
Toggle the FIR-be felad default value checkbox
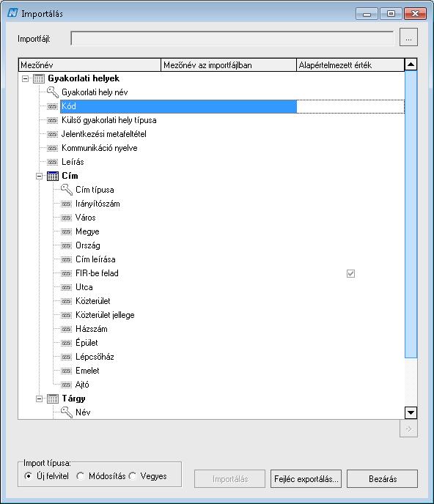(350, 273)
